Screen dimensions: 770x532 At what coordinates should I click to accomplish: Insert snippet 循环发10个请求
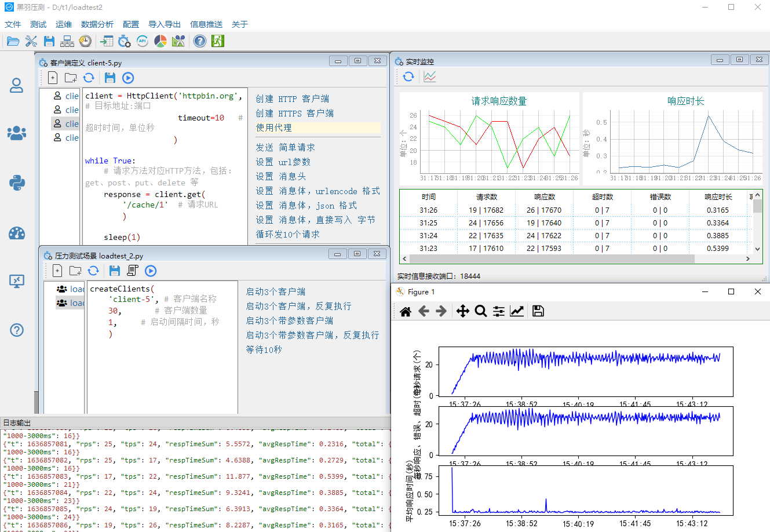(288, 235)
